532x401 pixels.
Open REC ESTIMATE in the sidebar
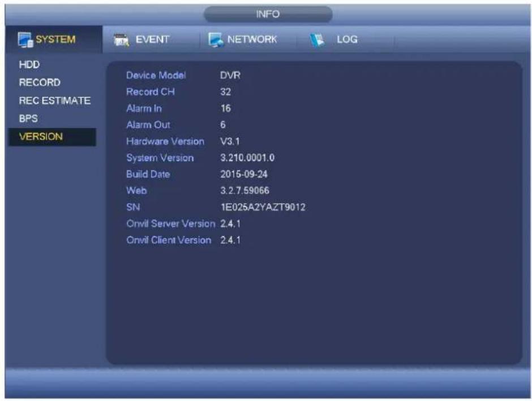point(55,101)
